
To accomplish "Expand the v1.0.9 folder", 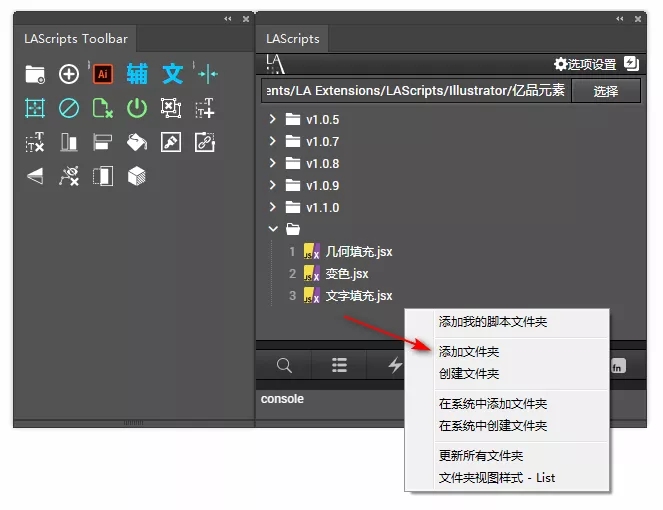I will [272, 185].
